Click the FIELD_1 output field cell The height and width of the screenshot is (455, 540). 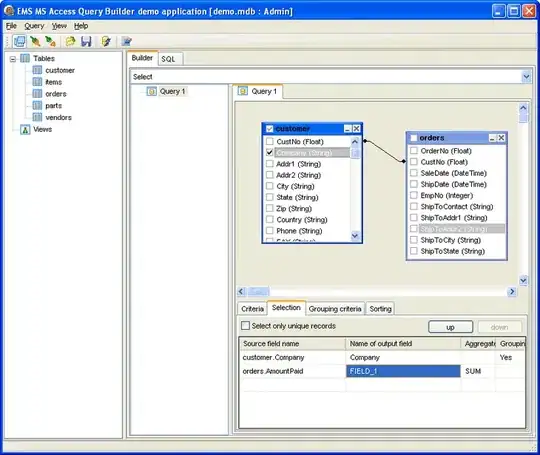click(x=403, y=371)
